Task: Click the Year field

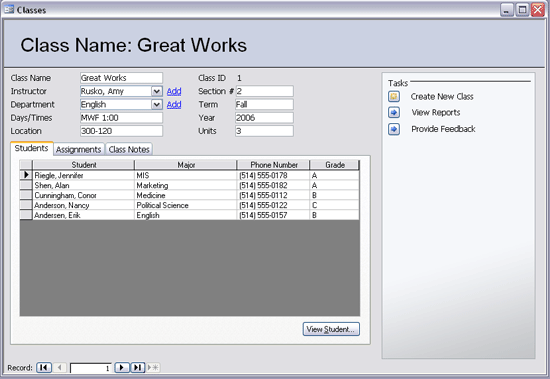Action: pyautogui.click(x=264, y=118)
